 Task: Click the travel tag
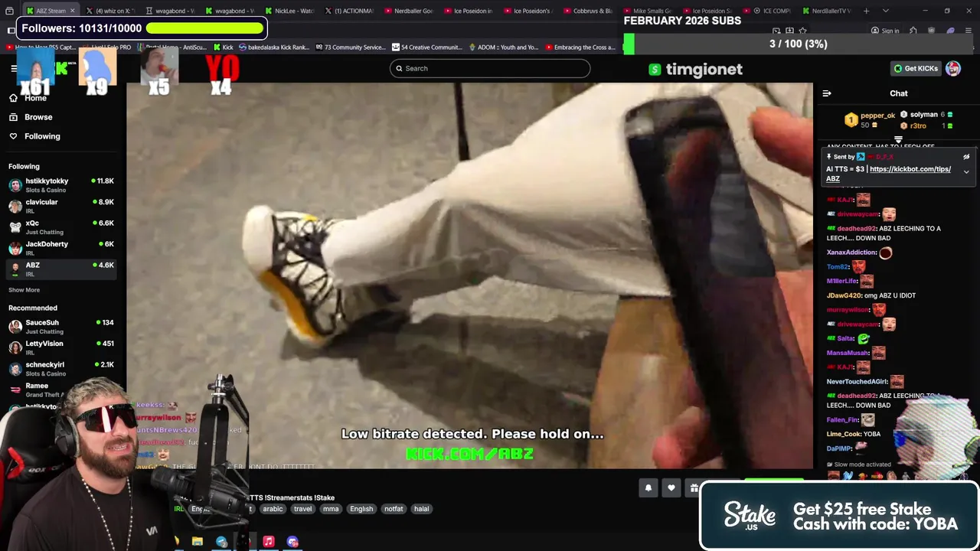click(302, 509)
